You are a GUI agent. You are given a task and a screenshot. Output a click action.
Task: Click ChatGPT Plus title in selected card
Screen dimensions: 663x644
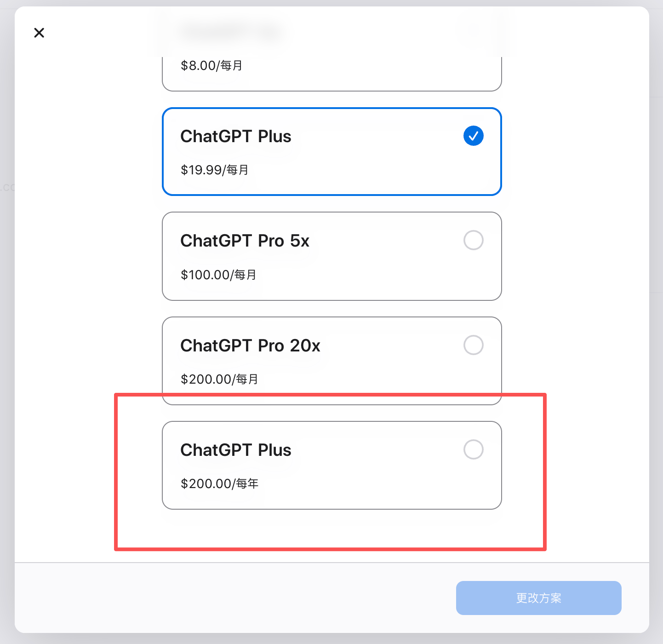coord(236,136)
